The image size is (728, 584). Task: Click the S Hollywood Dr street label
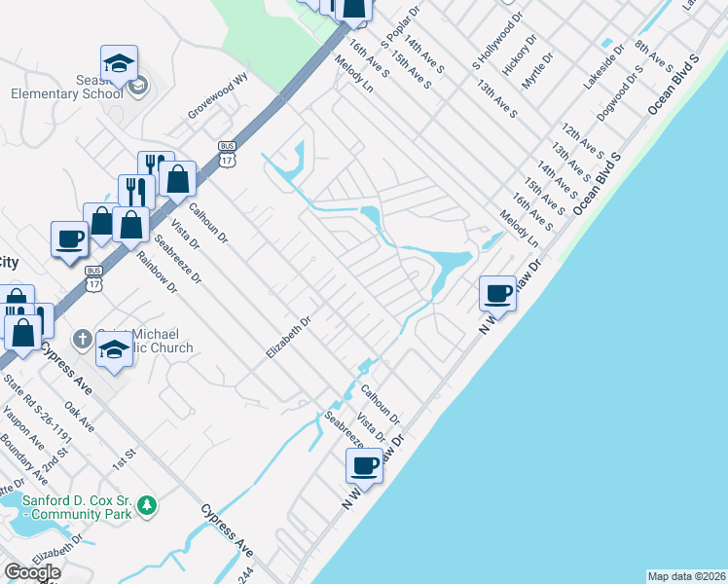coord(497,41)
